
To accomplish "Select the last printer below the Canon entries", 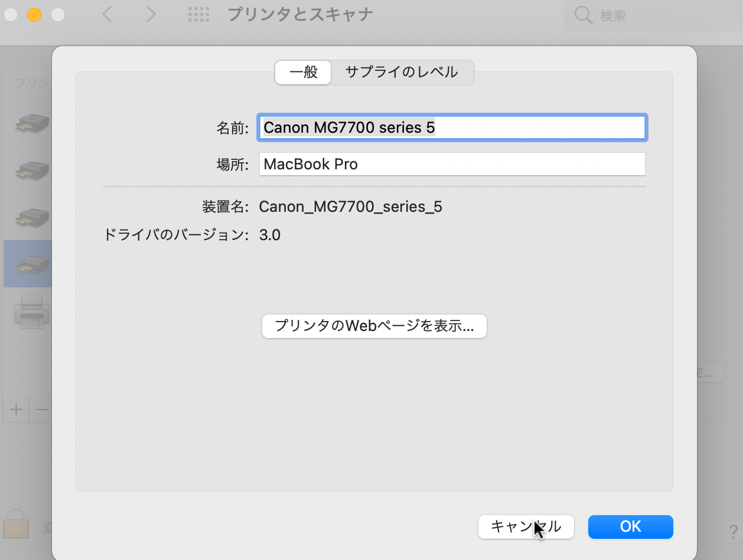I will click(31, 310).
